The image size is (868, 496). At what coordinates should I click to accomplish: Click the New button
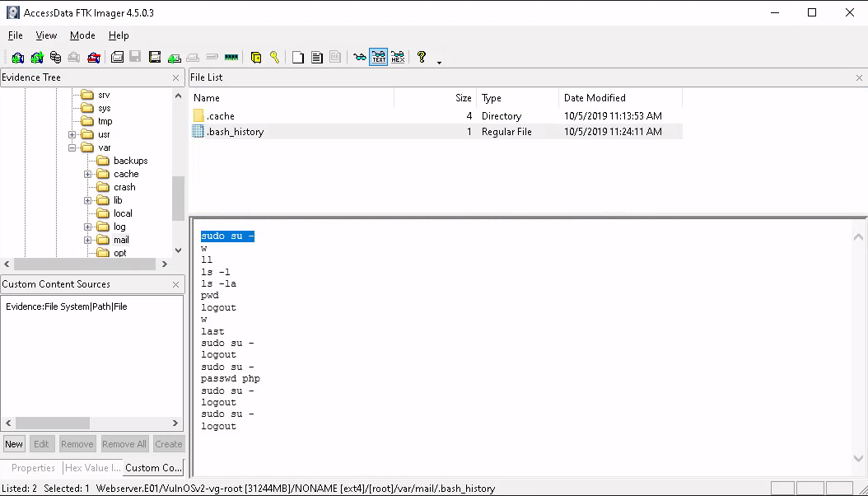point(14,444)
